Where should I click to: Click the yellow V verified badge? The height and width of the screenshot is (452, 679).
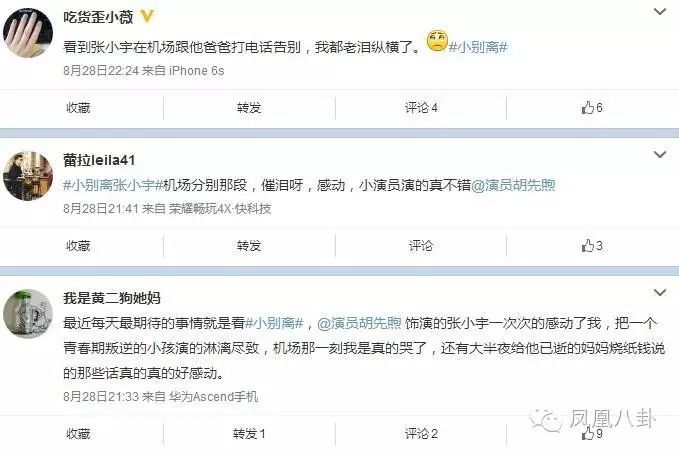pos(147,16)
